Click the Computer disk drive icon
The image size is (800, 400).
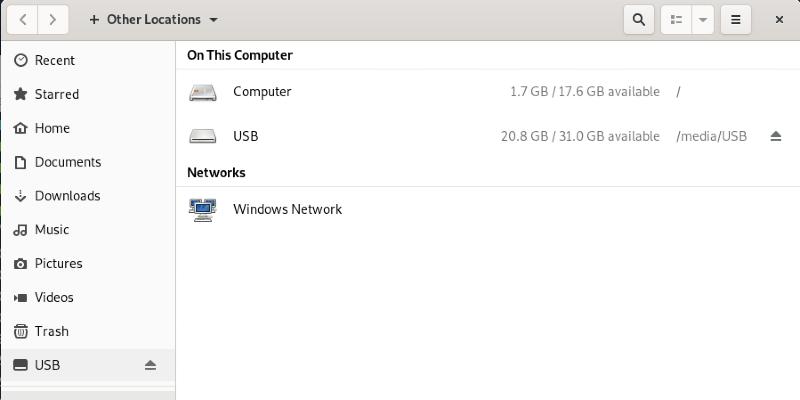(x=203, y=92)
